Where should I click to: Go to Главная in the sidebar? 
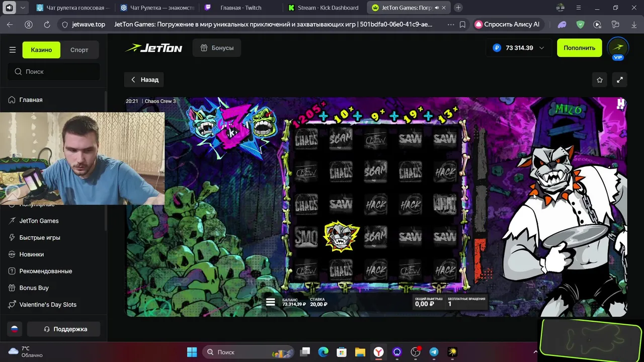pyautogui.click(x=31, y=100)
